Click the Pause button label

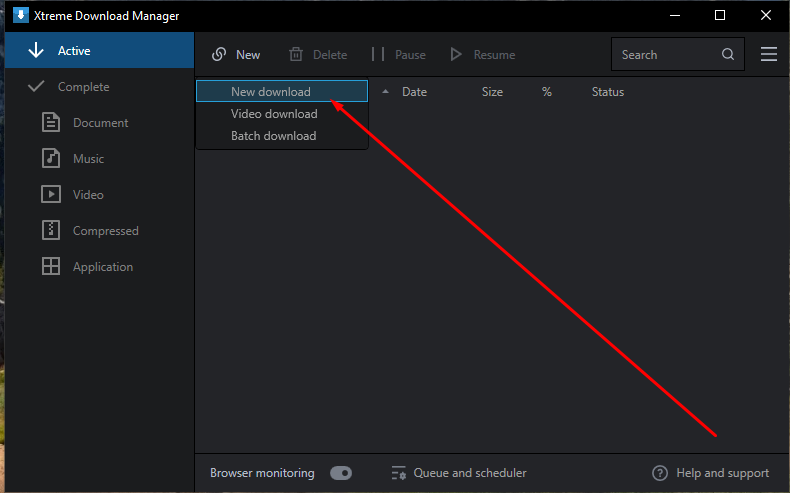click(x=410, y=54)
